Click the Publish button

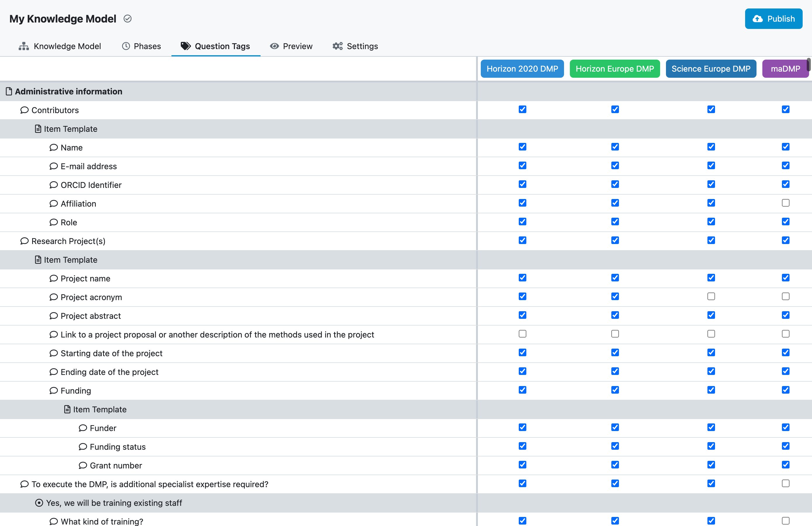tap(773, 19)
